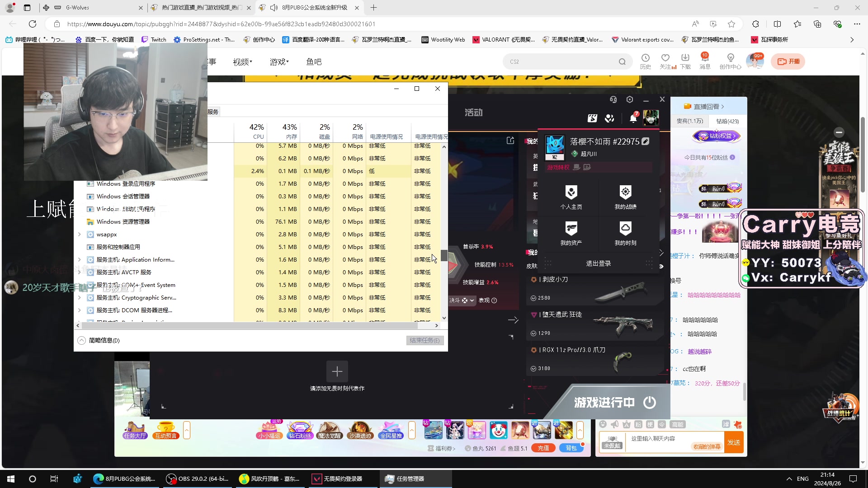The width and height of the screenshot is (868, 488).
Task: Open the 活动 tab in Valorant launcher
Action: 474,113
